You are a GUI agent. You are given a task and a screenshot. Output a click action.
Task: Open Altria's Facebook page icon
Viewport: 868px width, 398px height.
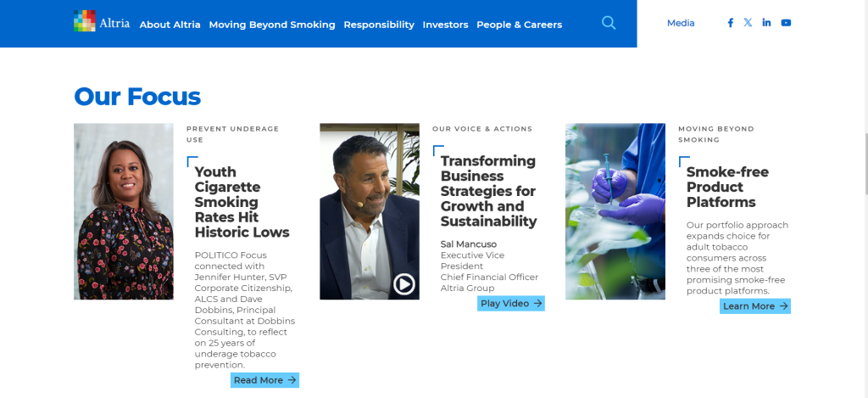(x=731, y=23)
